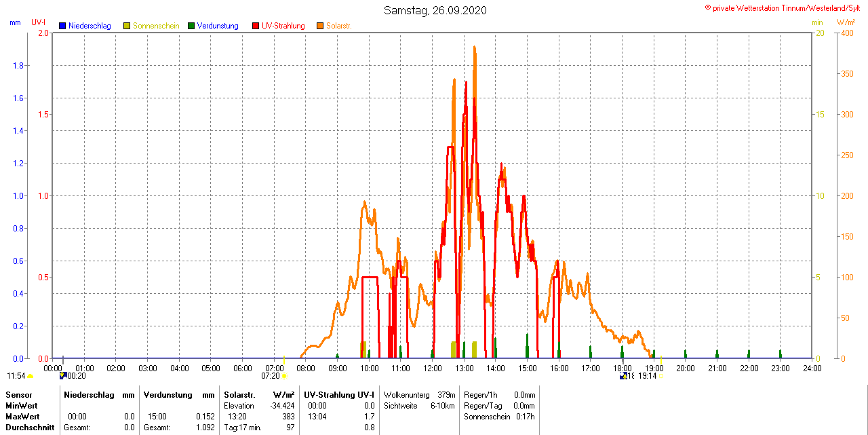The width and height of the screenshot is (868, 435).
Task: Click the MinWert row label
Action: [22, 406]
